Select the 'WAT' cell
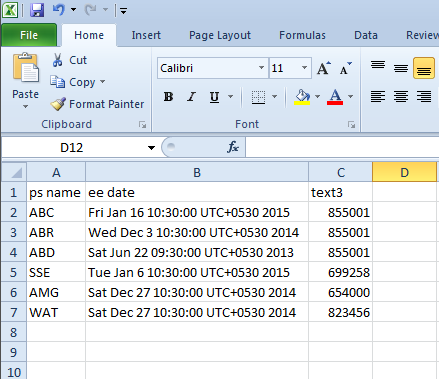The width and height of the screenshot is (439, 379). (x=56, y=312)
